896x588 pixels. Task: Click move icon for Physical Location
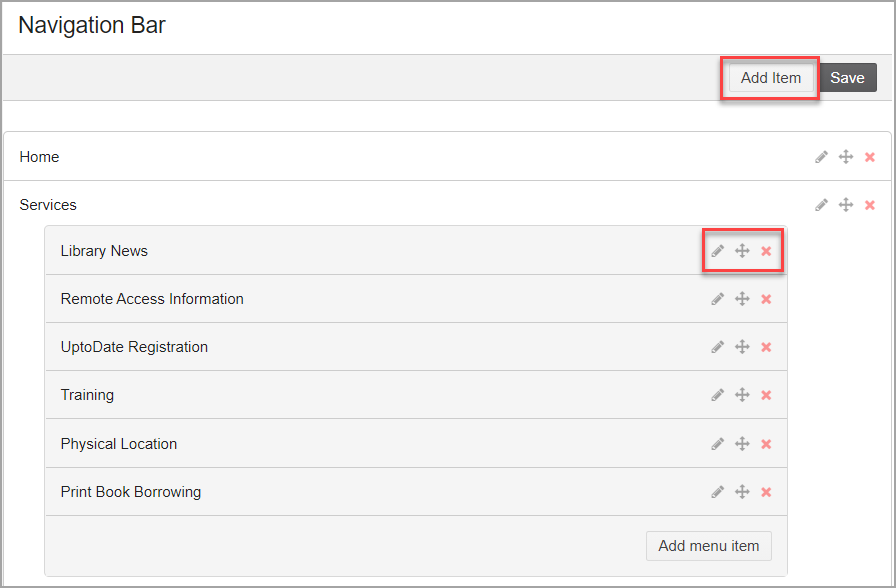742,444
